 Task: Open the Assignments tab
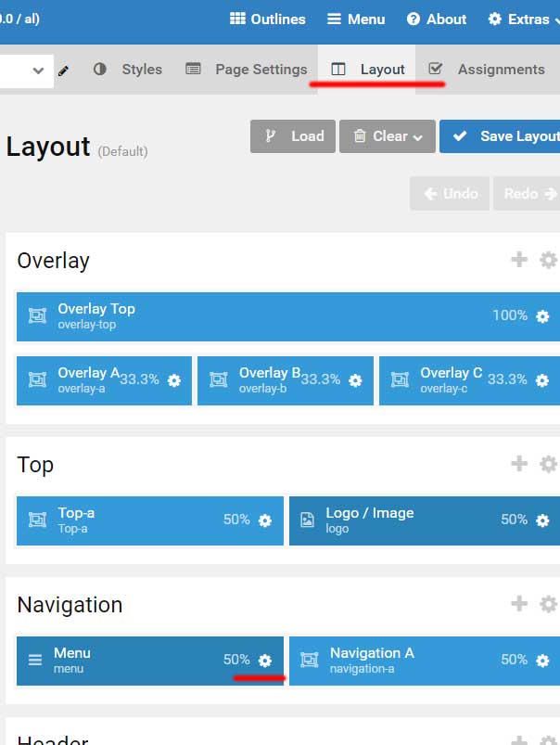tap(488, 70)
